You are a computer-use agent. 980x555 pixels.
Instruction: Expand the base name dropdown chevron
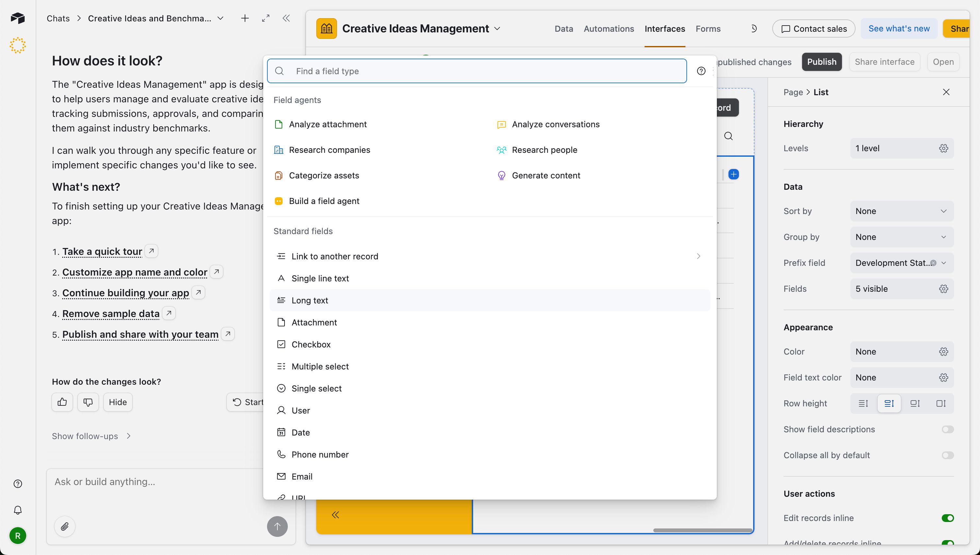tap(497, 28)
